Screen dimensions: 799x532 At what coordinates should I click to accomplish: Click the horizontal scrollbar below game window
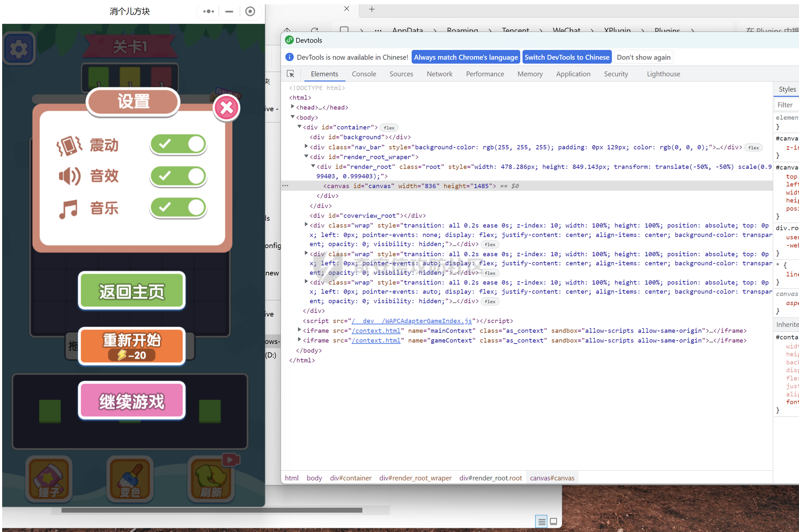212,510
